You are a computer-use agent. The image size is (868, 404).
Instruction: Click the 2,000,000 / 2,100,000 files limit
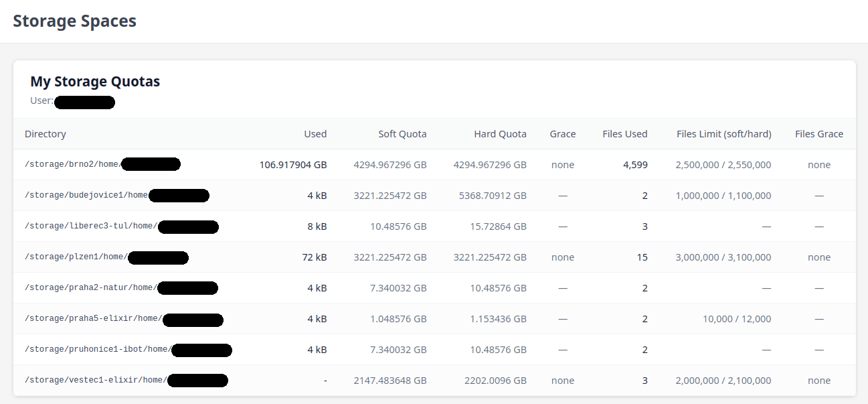pyautogui.click(x=723, y=381)
